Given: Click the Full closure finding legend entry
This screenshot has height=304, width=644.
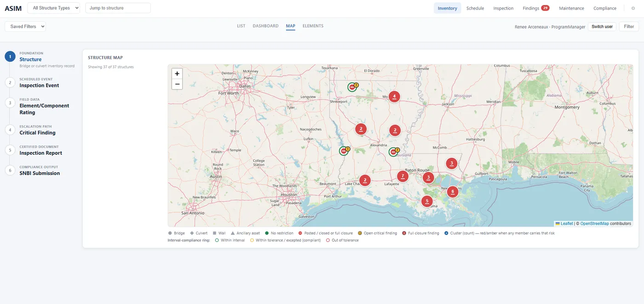Looking at the screenshot, I should [x=421, y=233].
